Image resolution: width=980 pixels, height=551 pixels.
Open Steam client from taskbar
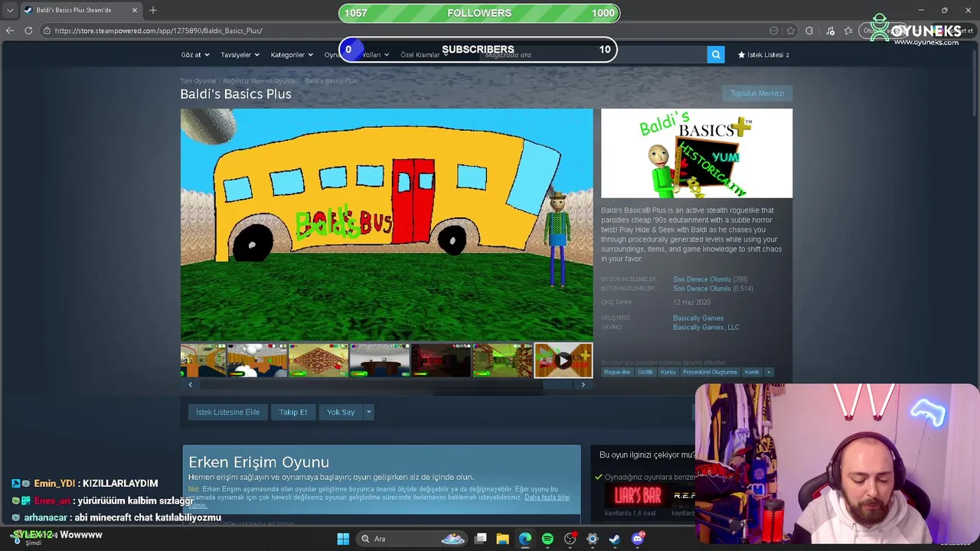(x=614, y=539)
